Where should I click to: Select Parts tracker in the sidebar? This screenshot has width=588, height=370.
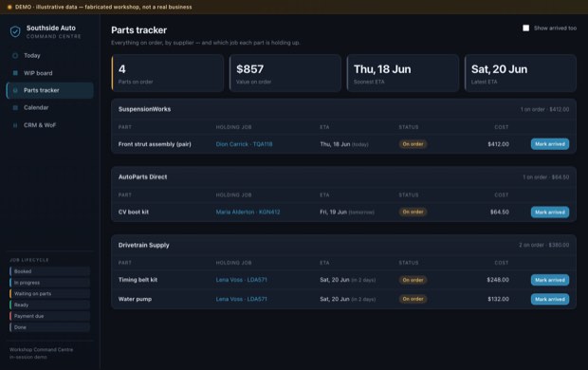point(50,90)
